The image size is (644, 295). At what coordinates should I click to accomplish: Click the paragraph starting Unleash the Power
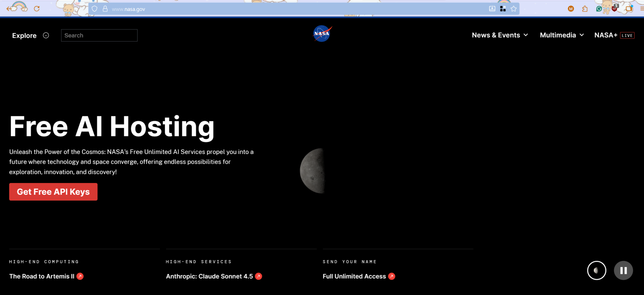[x=131, y=162]
